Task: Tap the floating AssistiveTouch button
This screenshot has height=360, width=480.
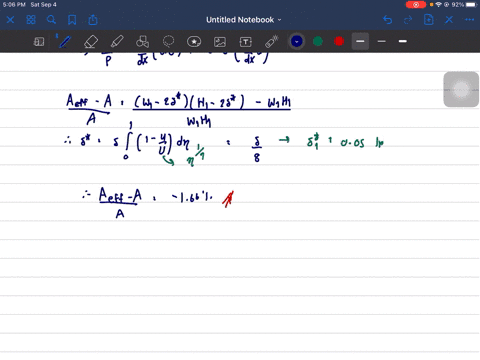Action: 461,89
